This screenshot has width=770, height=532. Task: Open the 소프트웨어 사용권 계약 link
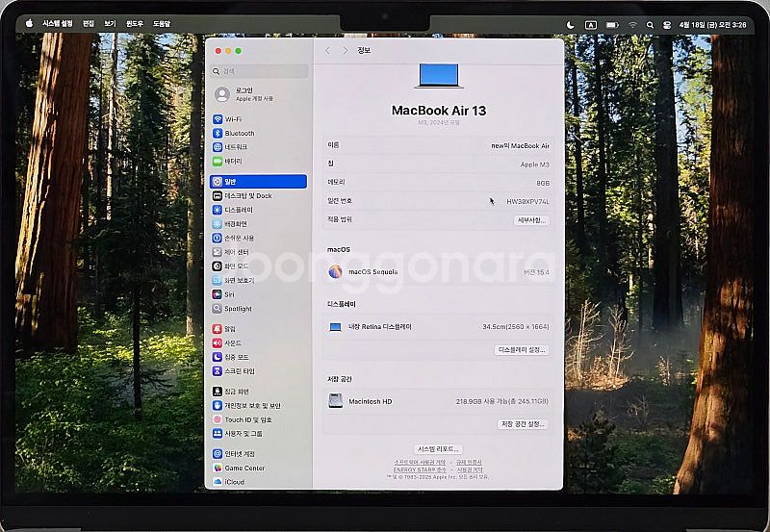(x=420, y=463)
